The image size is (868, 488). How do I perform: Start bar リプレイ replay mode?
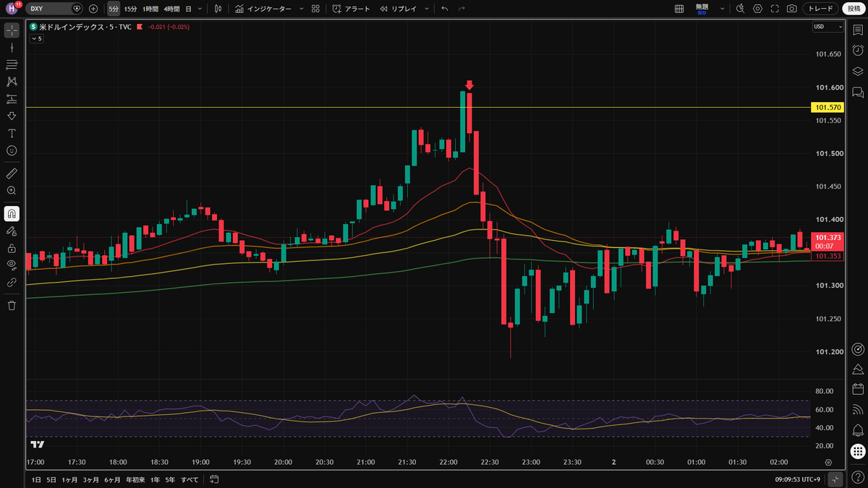click(399, 9)
